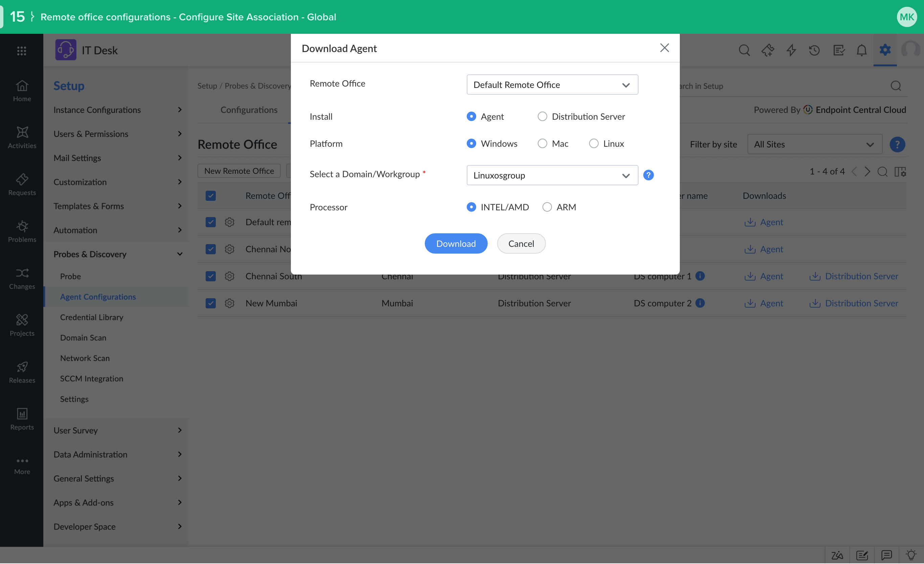
Task: Open Reports module in sidebar
Action: click(22, 419)
